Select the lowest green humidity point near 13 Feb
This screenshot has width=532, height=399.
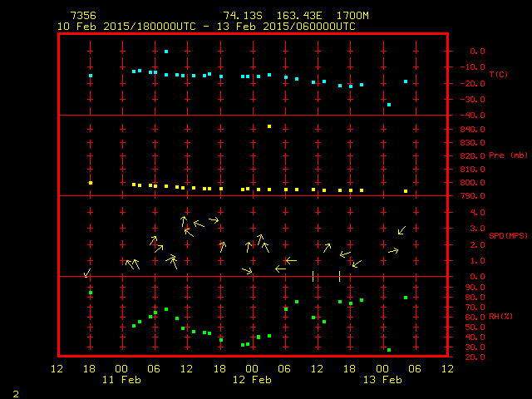389,350
